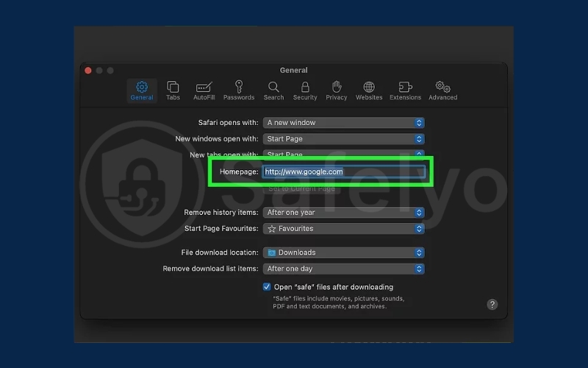Viewport: 588px width, 368px height.
Task: Open the Privacy hand icon pane
Action: pos(337,91)
